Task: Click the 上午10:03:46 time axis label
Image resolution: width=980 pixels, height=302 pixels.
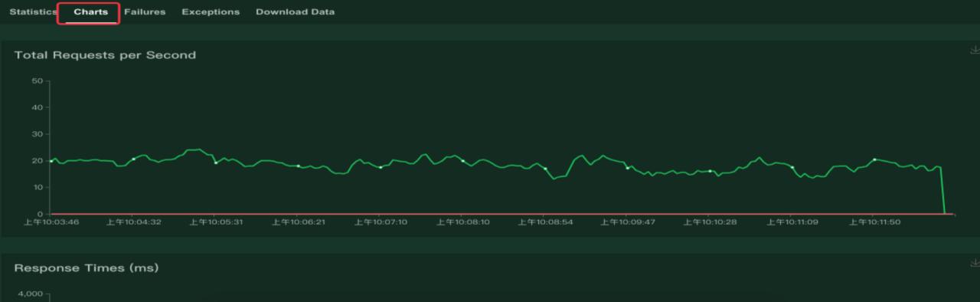Action: tap(51, 222)
